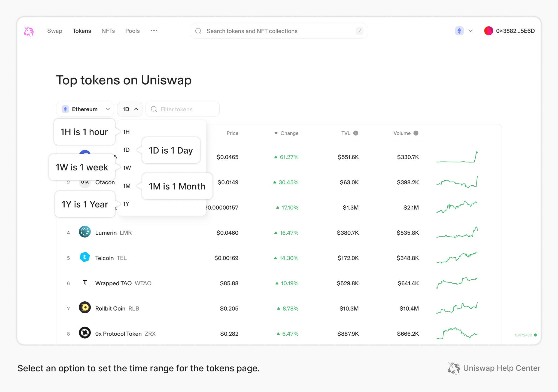This screenshot has height=392, width=558.
Task: Sort by the Volume column header
Action: click(402, 133)
